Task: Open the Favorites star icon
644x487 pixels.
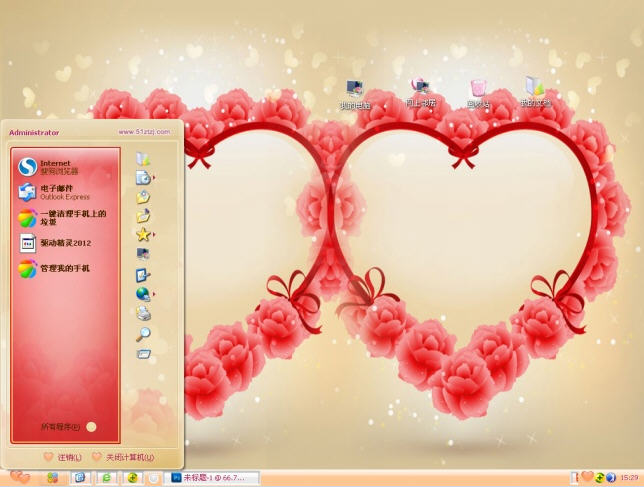Action: coord(143,234)
